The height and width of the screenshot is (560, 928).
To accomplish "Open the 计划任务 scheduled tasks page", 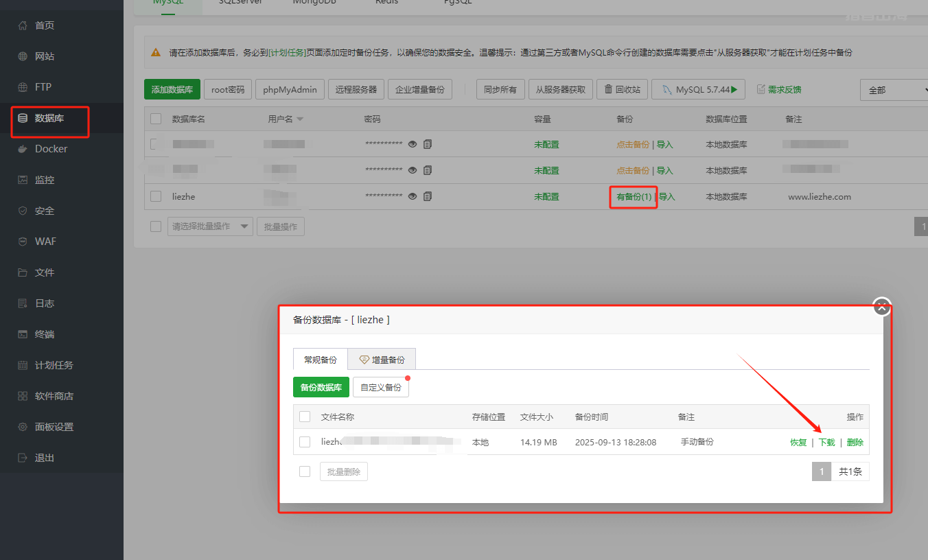I will coord(52,364).
